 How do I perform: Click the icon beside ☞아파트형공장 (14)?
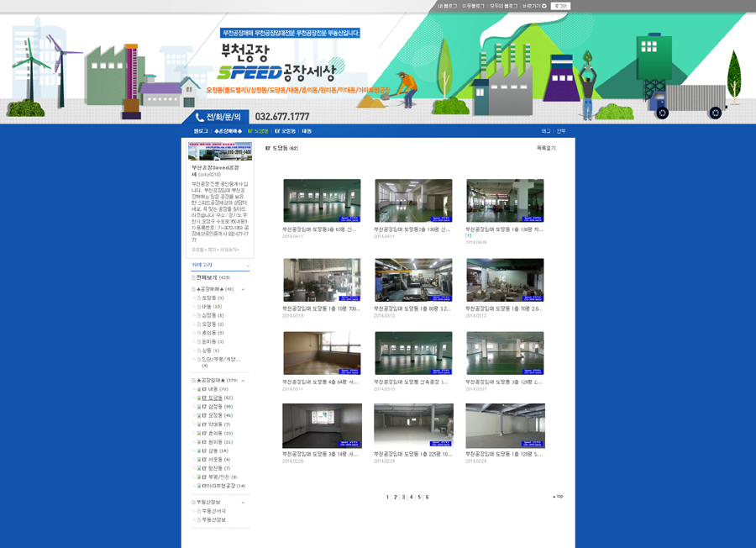coord(198,486)
